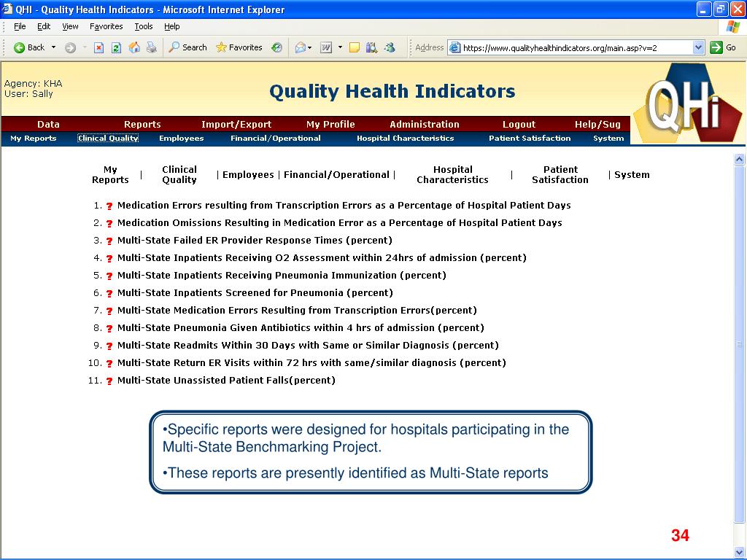Open the Favorites toolbar button

[x=239, y=47]
